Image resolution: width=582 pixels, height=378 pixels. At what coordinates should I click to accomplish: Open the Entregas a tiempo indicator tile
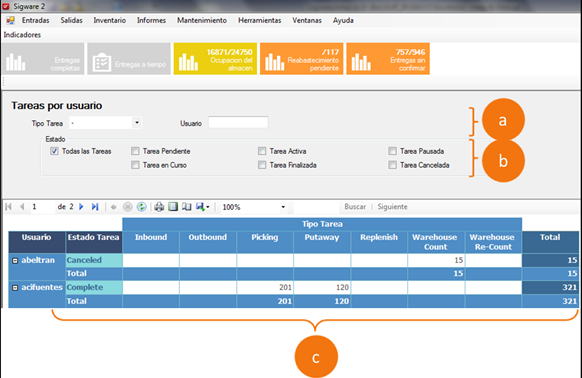click(129, 59)
